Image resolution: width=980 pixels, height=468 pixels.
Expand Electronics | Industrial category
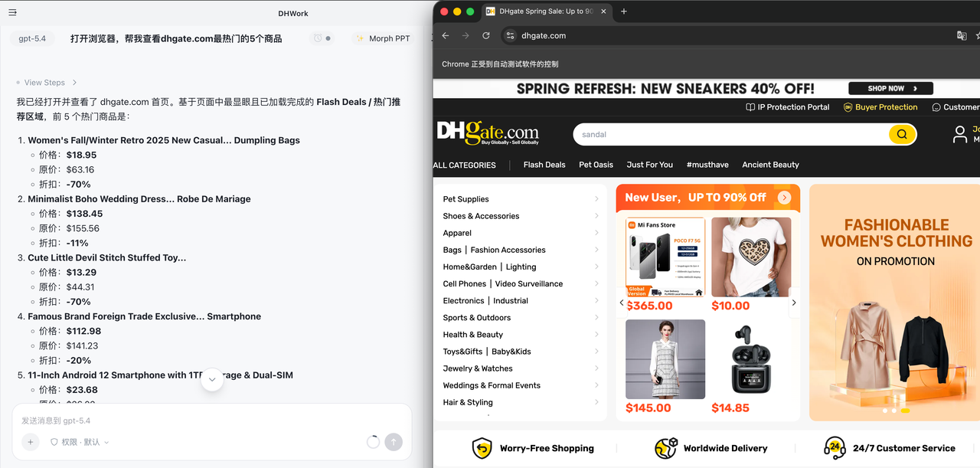click(x=521, y=300)
